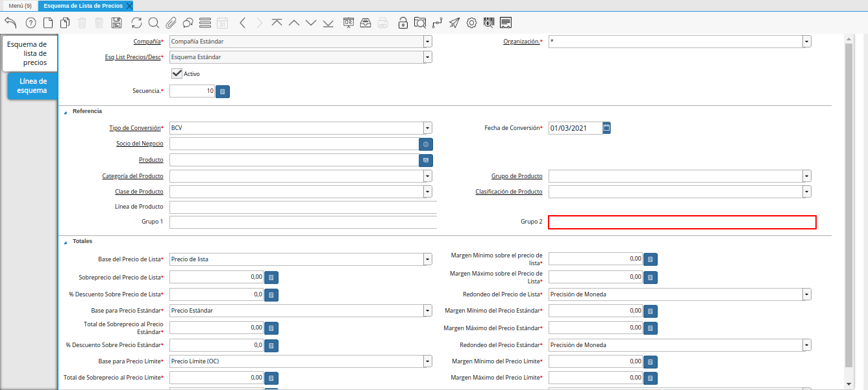Refresh data with the circular arrows icon
868x390 pixels.
[136, 23]
